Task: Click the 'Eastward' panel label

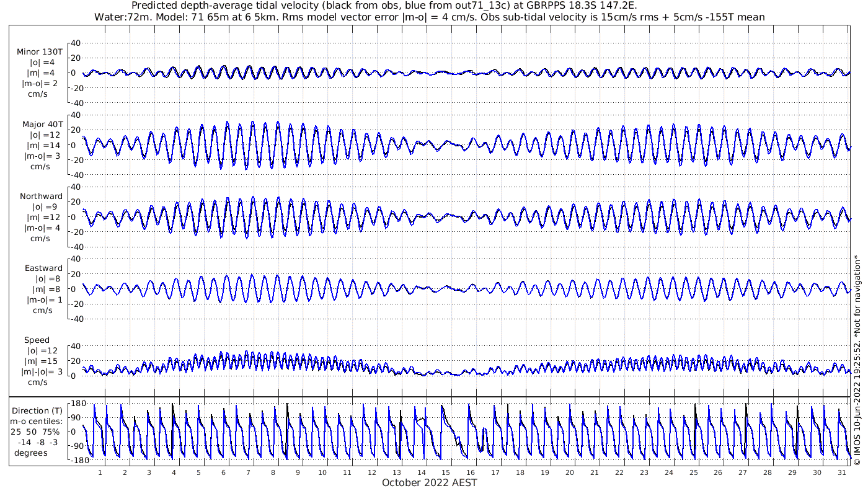Action: 43,268
